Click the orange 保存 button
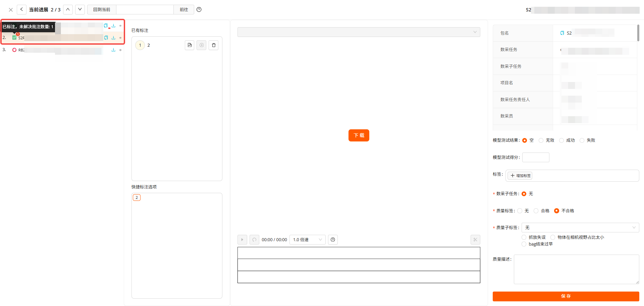 pos(566,296)
